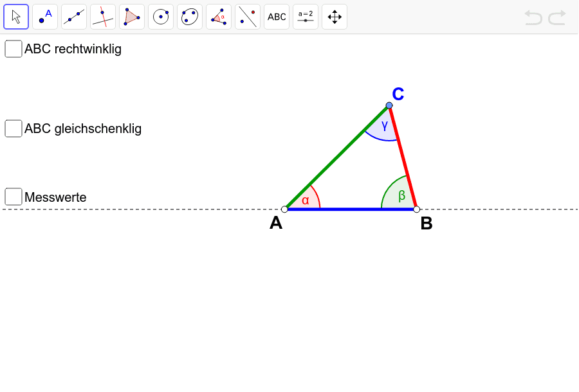Image resolution: width=579 pixels, height=392 pixels.
Task: Click the angle gamma marker
Action: 384,127
